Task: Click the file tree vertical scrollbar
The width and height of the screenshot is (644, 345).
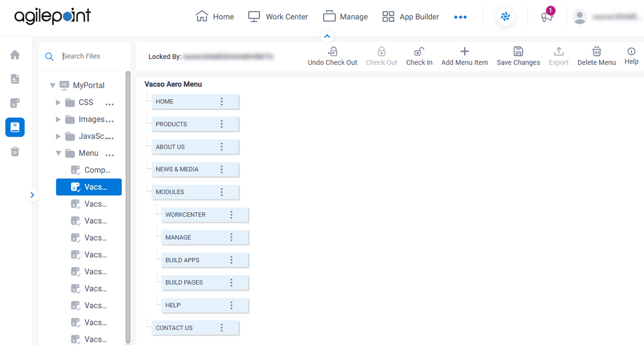Action: 128,206
